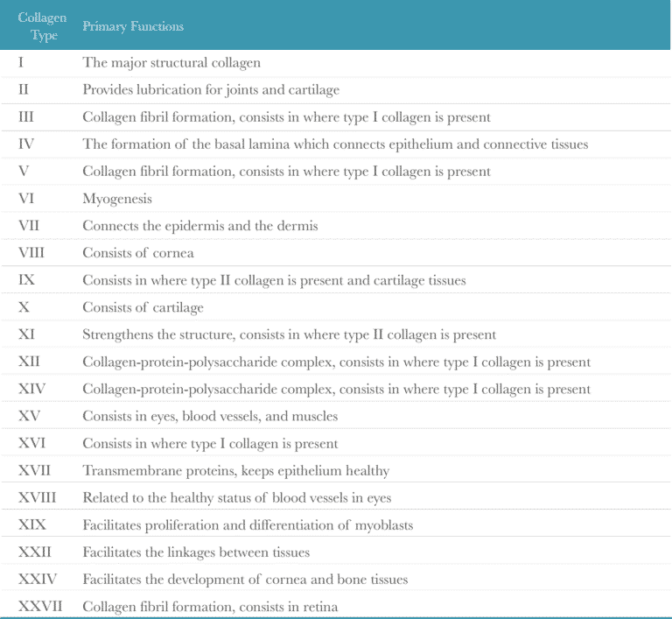Viewport: 672px width, 619px height.
Task: Click collagen type 'II' cell
Action: pos(24,89)
